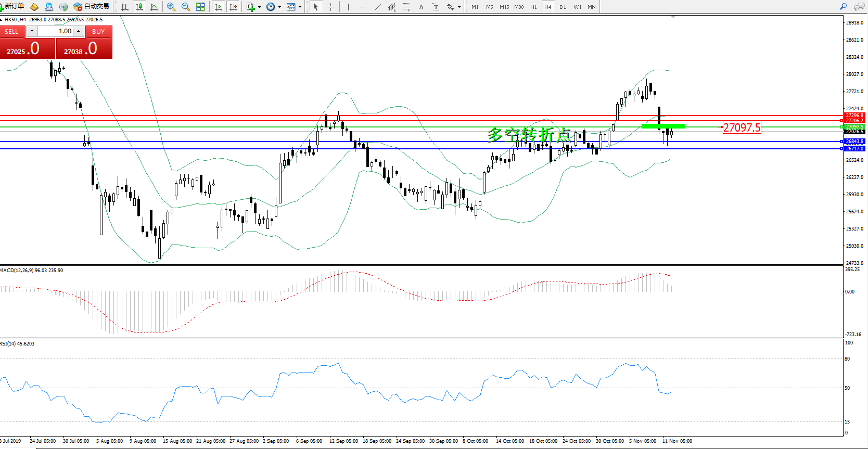Select the crosshair cursor tool
This screenshot has height=449, width=868.
click(x=330, y=7)
